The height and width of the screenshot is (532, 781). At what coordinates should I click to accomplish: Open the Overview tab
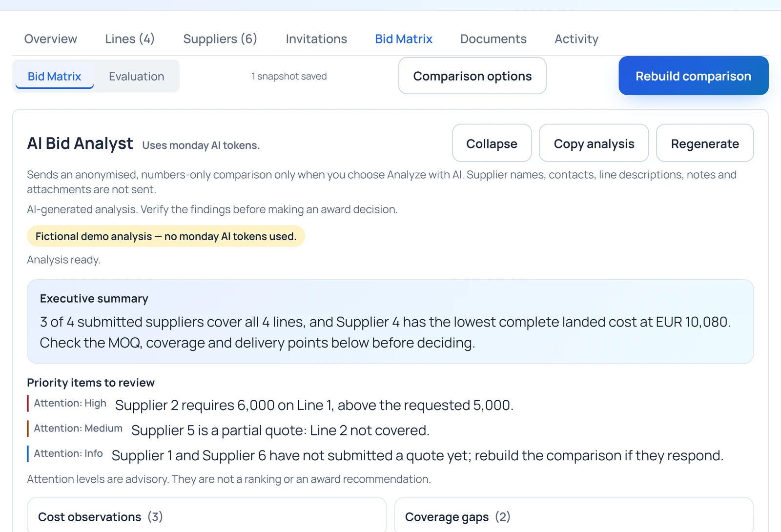pos(51,39)
